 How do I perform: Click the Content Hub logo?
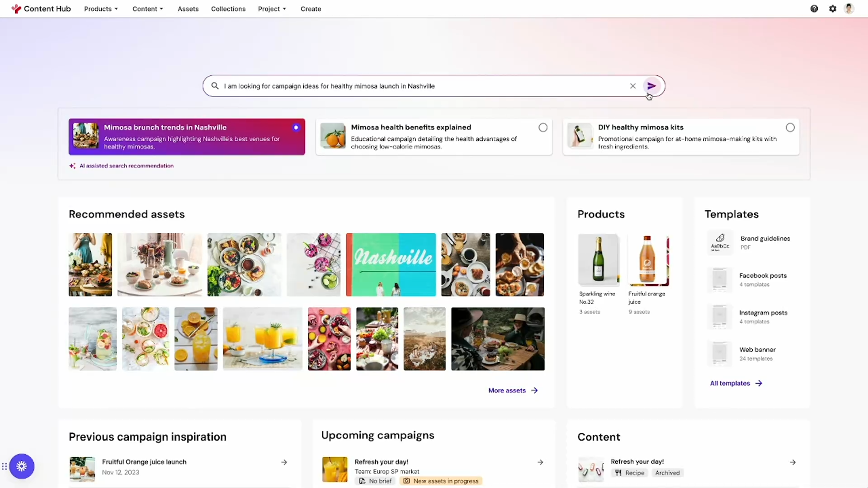41,9
